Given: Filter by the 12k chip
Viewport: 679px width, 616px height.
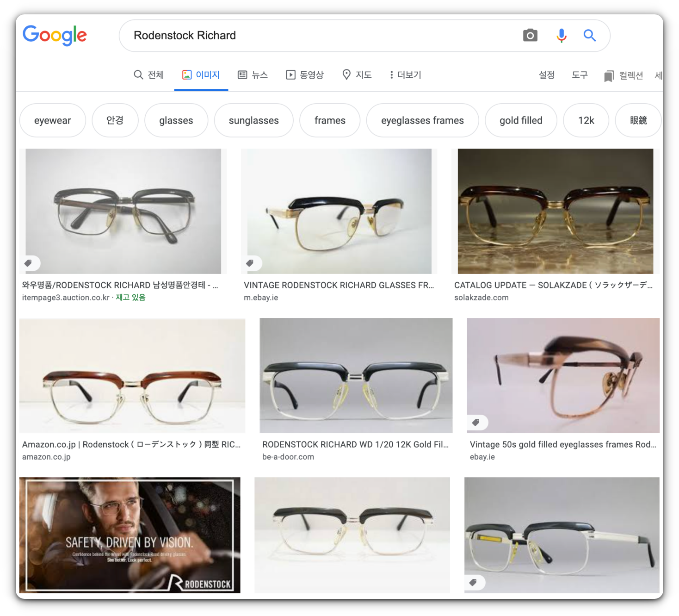Looking at the screenshot, I should 586,120.
